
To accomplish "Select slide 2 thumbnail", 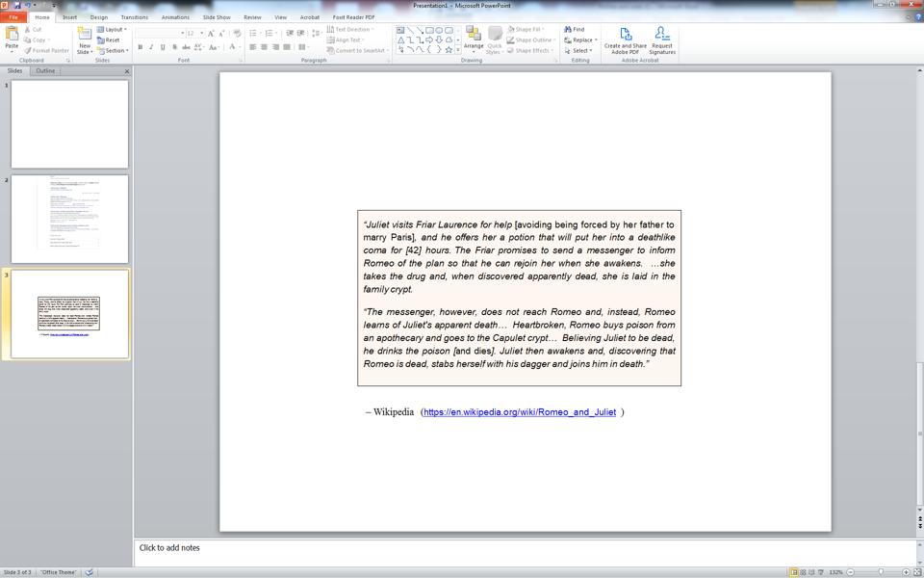I will pyautogui.click(x=69, y=219).
